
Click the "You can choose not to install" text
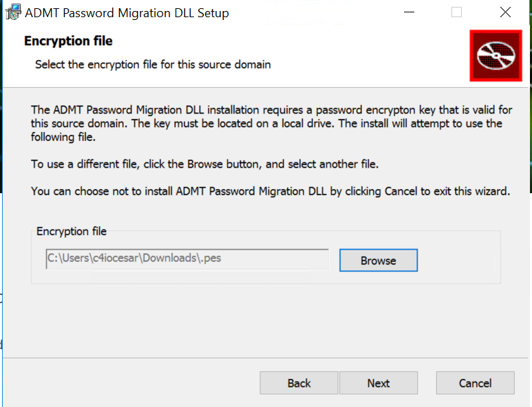point(270,191)
